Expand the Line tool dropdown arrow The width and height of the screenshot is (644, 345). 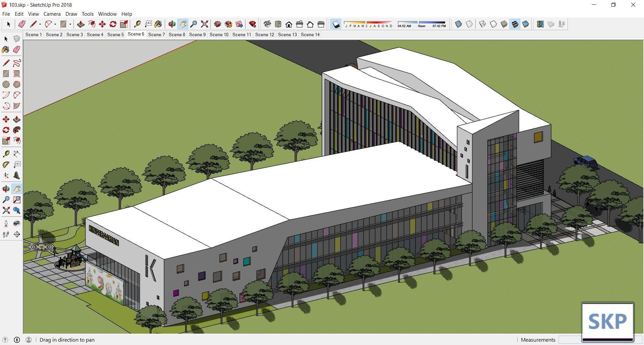click(x=40, y=24)
